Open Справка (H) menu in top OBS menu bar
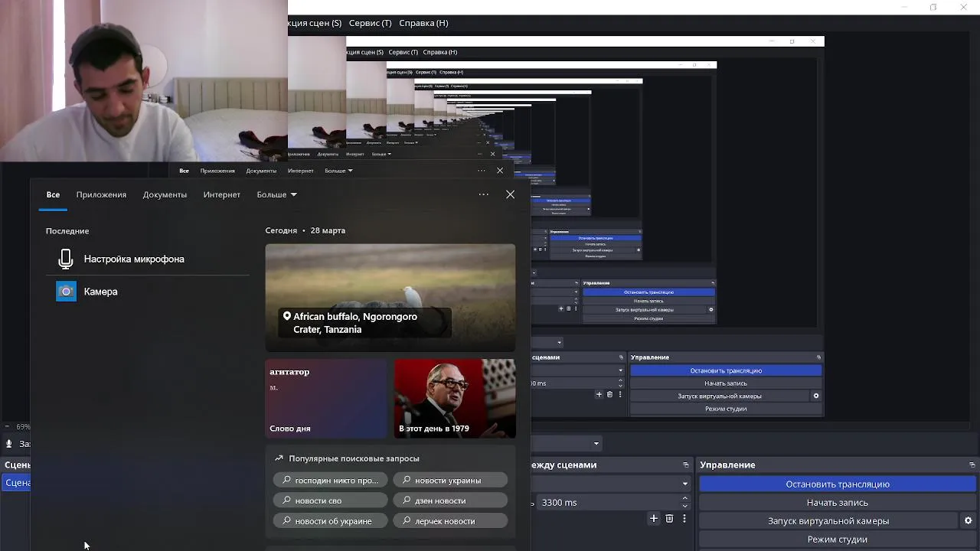Viewport: 980px width, 551px height. [x=423, y=23]
